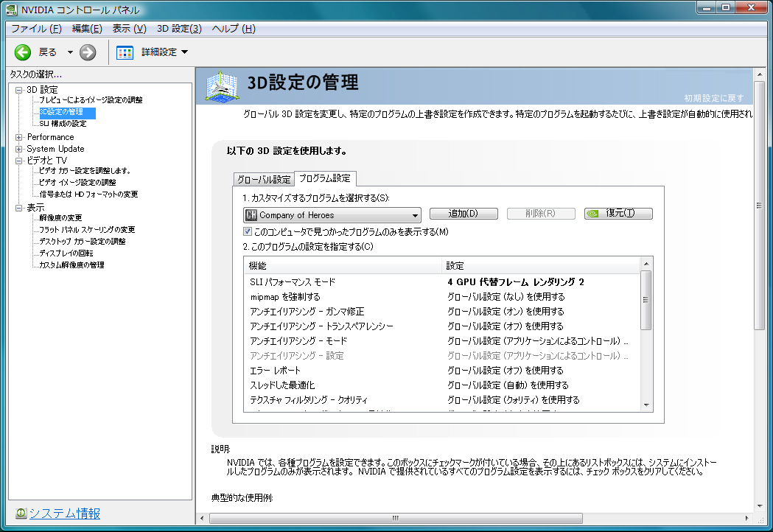Click 4 GPU 代替フレーム レンダリング 2 setting
The height and width of the screenshot is (532, 773).
(x=516, y=282)
